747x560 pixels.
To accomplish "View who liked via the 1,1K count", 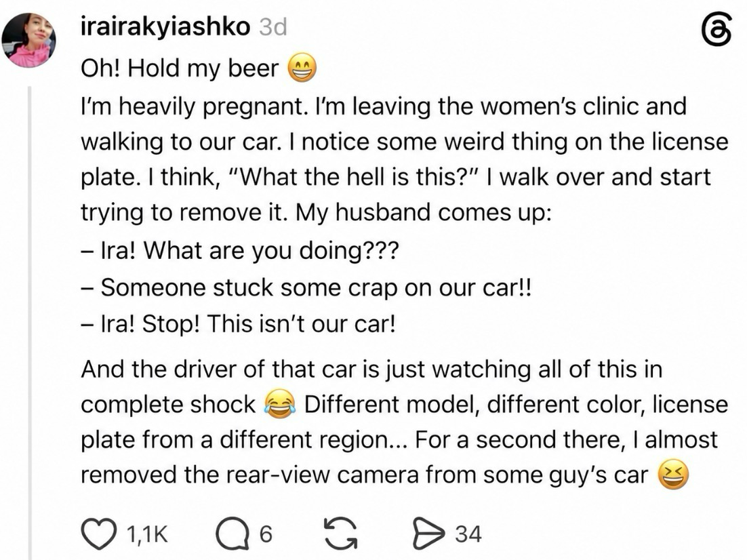I will coord(147,534).
